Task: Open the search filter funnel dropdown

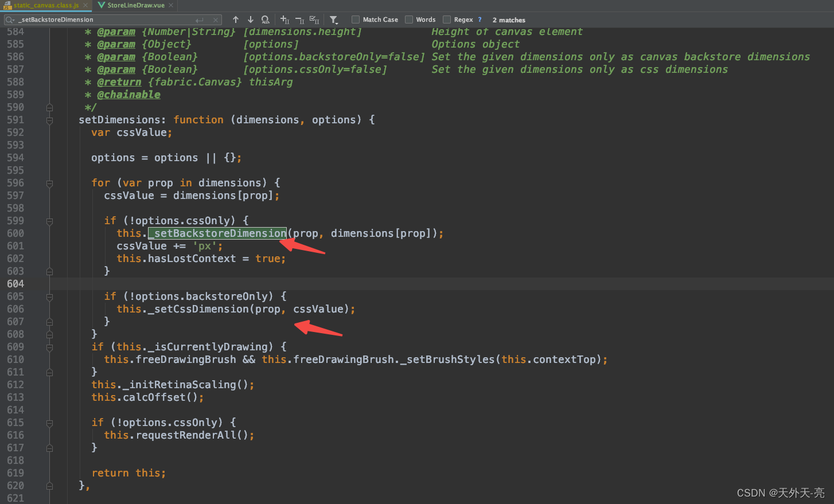Action: click(x=334, y=19)
